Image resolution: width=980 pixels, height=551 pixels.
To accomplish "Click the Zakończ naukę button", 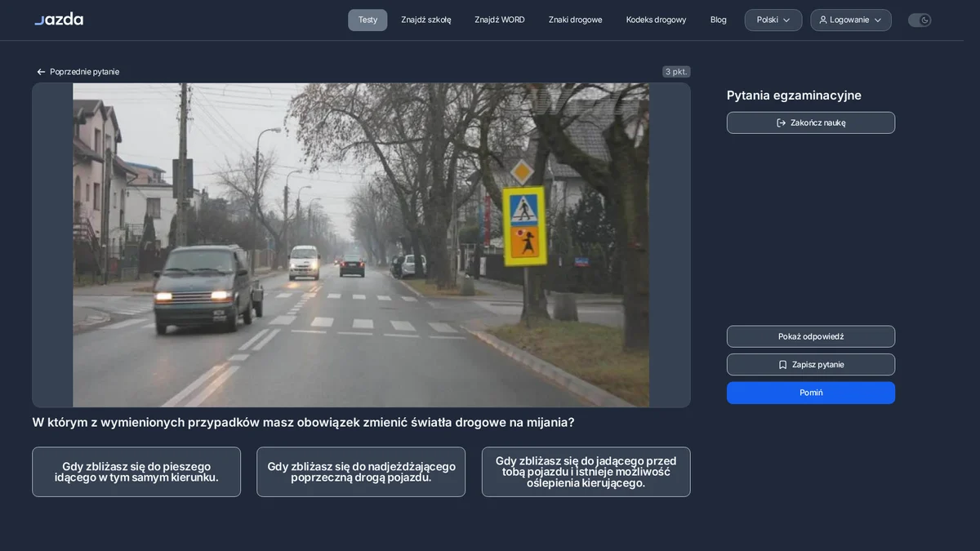I will [x=811, y=122].
